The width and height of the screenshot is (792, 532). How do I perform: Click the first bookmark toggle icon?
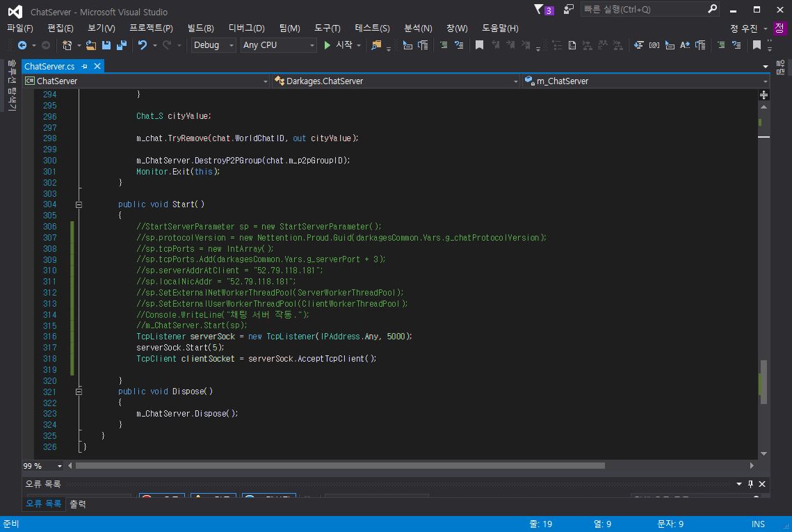click(479, 45)
